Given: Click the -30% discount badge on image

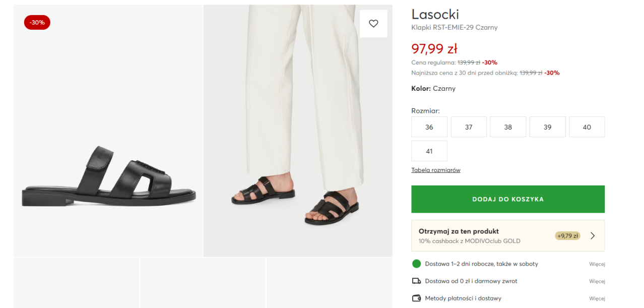Looking at the screenshot, I should click(x=37, y=22).
